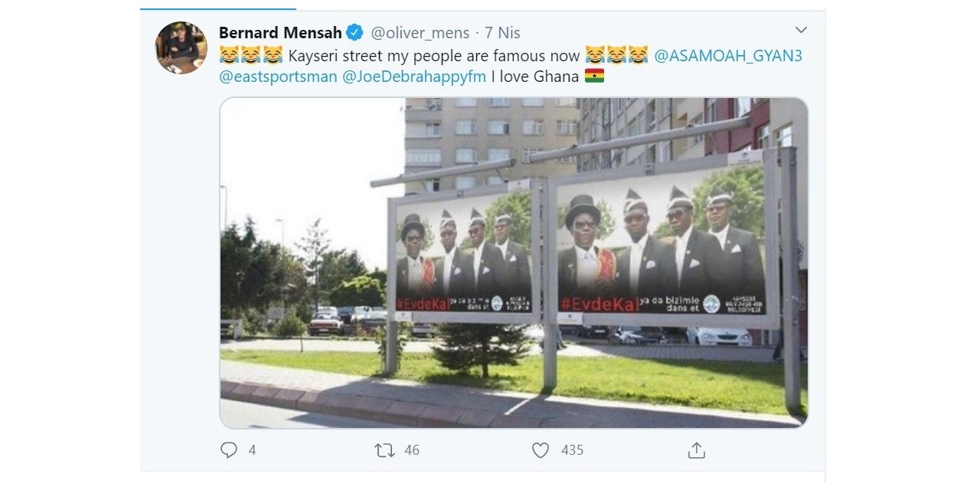Image resolution: width=980 pixels, height=490 pixels.
Task: Click Bernard Mensah's display name
Action: [x=279, y=33]
